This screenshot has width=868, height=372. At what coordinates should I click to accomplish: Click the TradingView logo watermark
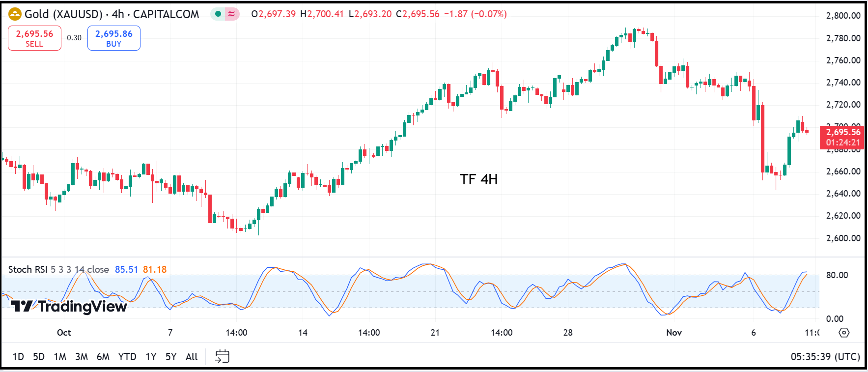69,307
